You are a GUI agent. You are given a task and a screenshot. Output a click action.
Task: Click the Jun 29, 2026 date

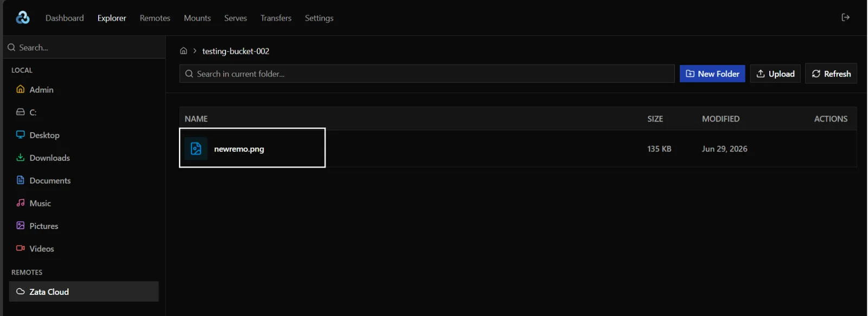724,149
